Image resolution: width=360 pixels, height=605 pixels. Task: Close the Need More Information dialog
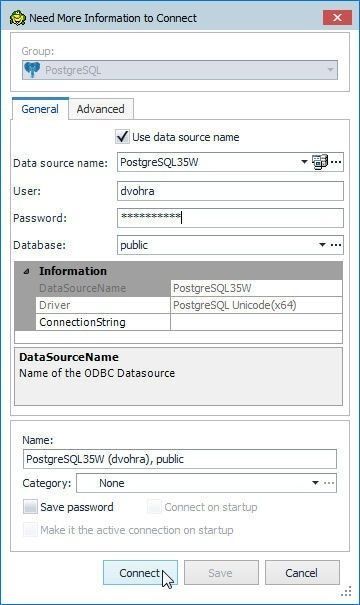point(337,18)
